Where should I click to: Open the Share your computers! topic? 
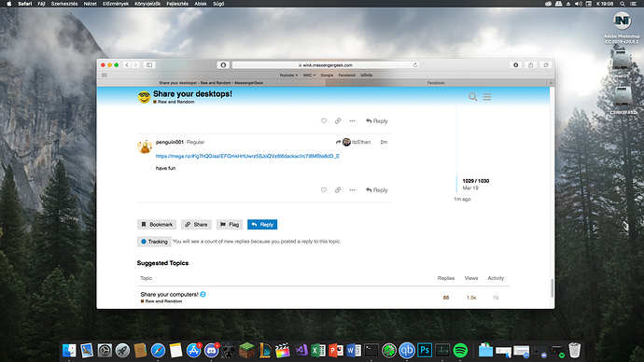click(x=169, y=294)
